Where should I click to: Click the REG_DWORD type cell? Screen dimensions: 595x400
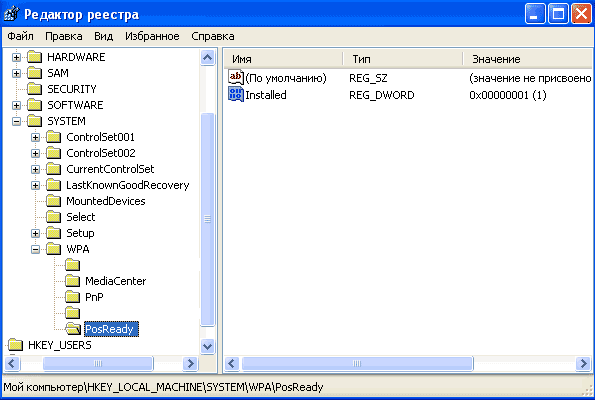(x=382, y=95)
